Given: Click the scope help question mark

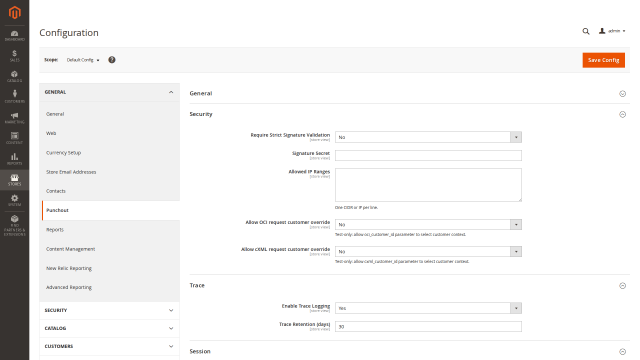Looking at the screenshot, I should pos(112,60).
